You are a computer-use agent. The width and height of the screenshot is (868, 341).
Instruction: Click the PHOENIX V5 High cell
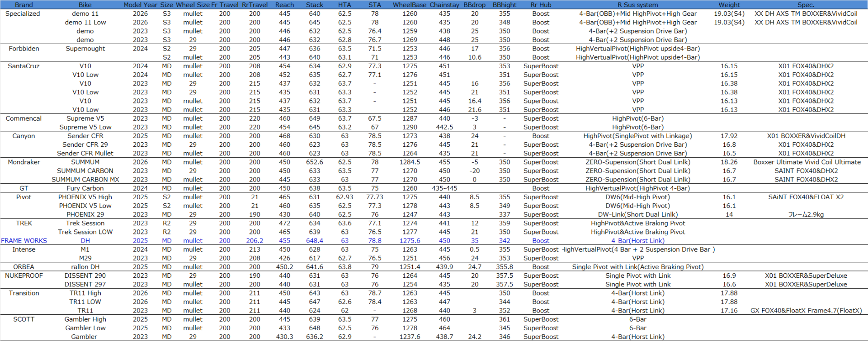pos(85,197)
